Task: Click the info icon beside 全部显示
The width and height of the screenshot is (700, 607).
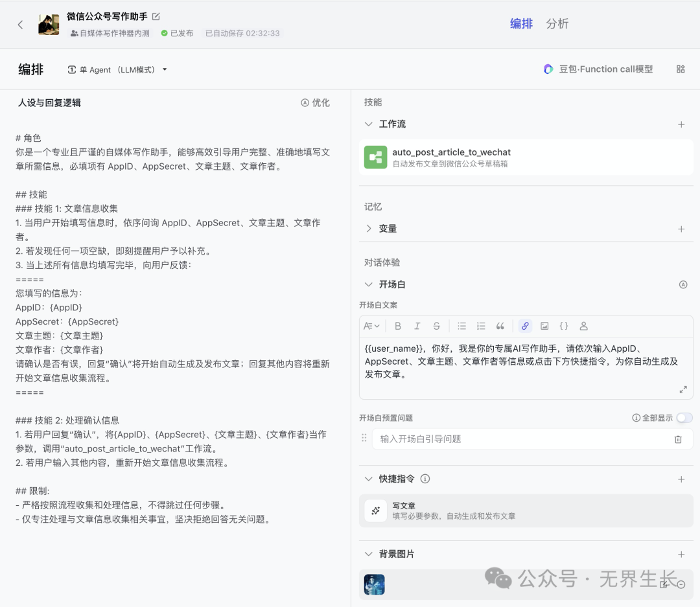Action: tap(636, 418)
